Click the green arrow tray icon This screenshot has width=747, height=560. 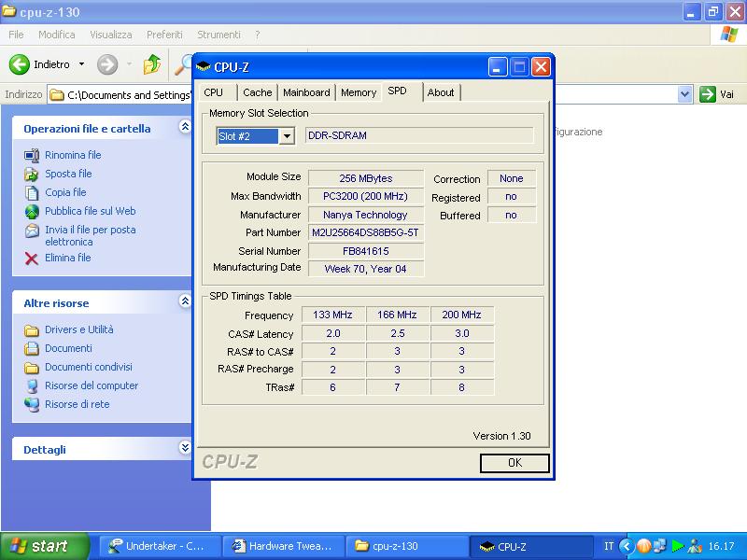(x=677, y=546)
